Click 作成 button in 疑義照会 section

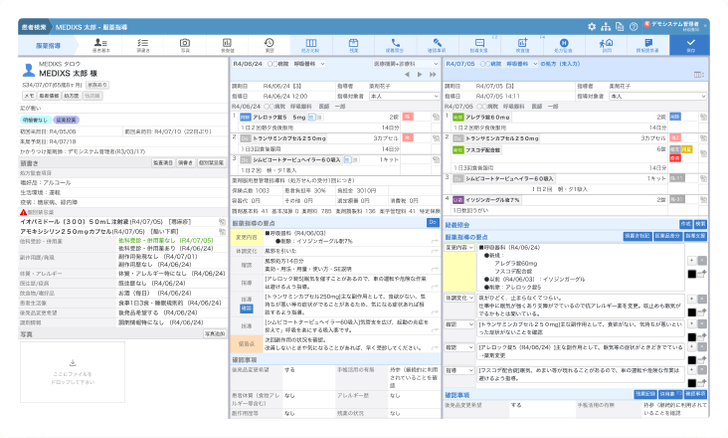tap(686, 224)
